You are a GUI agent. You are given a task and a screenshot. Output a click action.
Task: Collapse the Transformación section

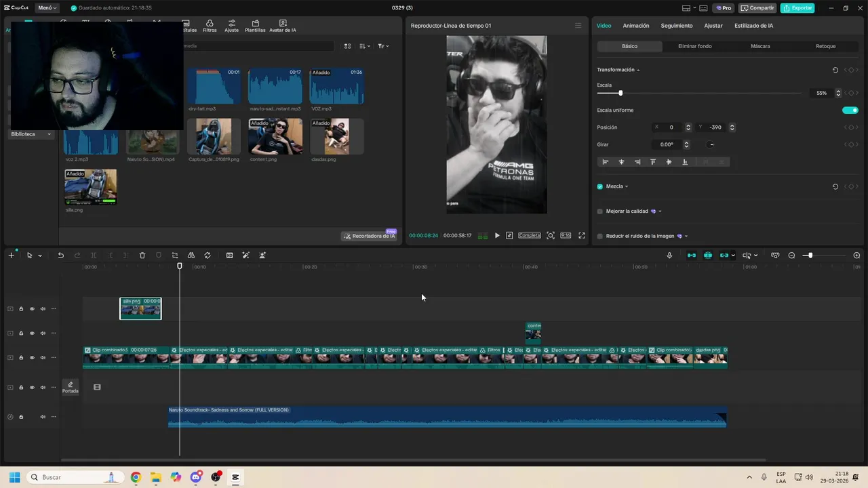638,70
